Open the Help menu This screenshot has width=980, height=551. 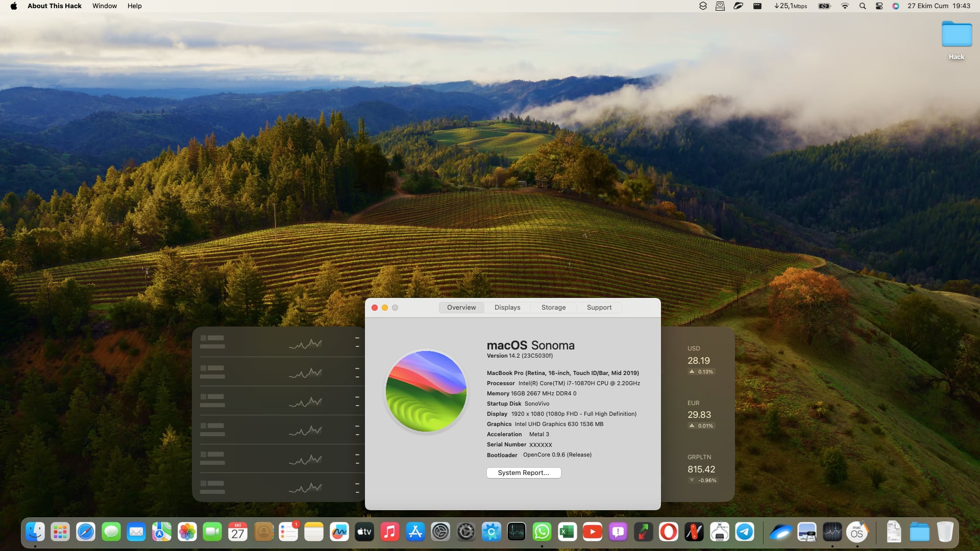coord(134,6)
